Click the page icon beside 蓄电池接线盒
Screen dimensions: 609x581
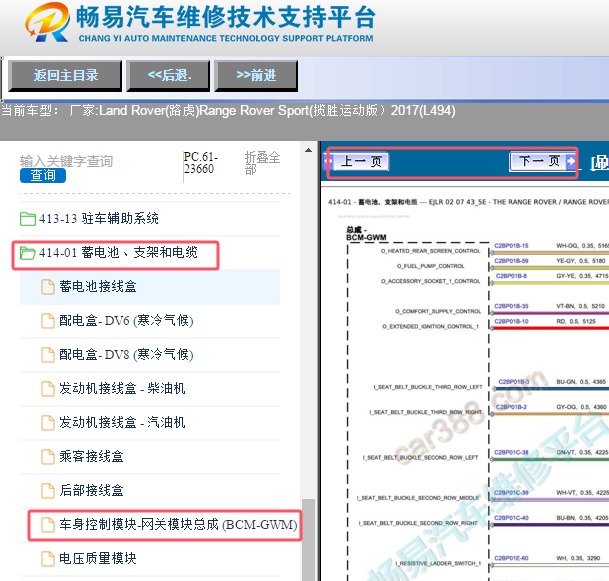(48, 287)
